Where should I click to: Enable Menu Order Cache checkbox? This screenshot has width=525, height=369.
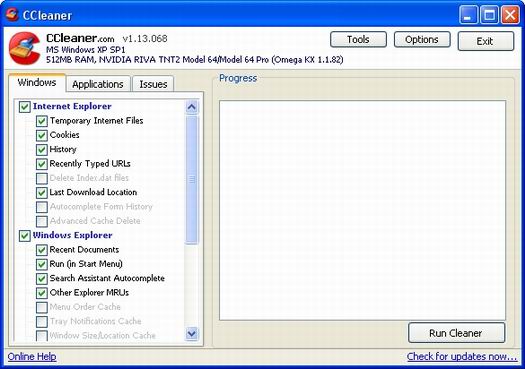[42, 307]
